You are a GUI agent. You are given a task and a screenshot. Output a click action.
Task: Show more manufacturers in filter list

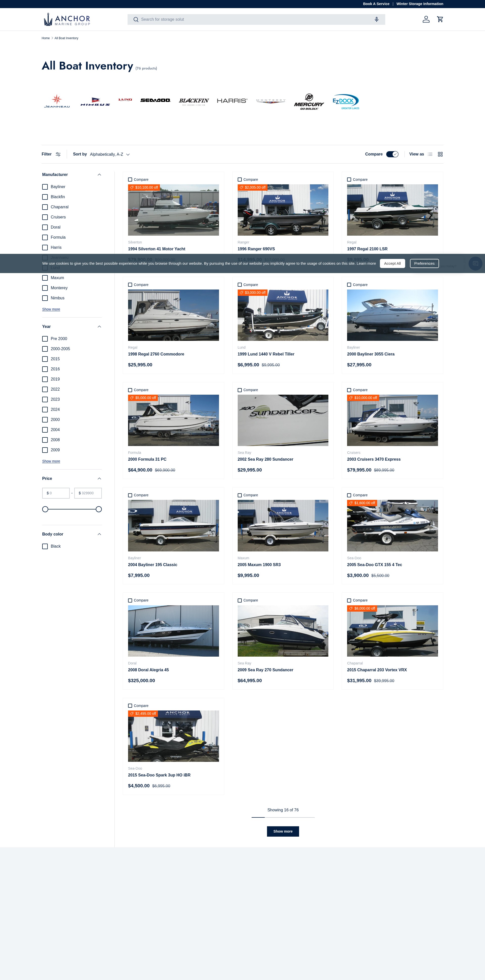pyautogui.click(x=51, y=309)
